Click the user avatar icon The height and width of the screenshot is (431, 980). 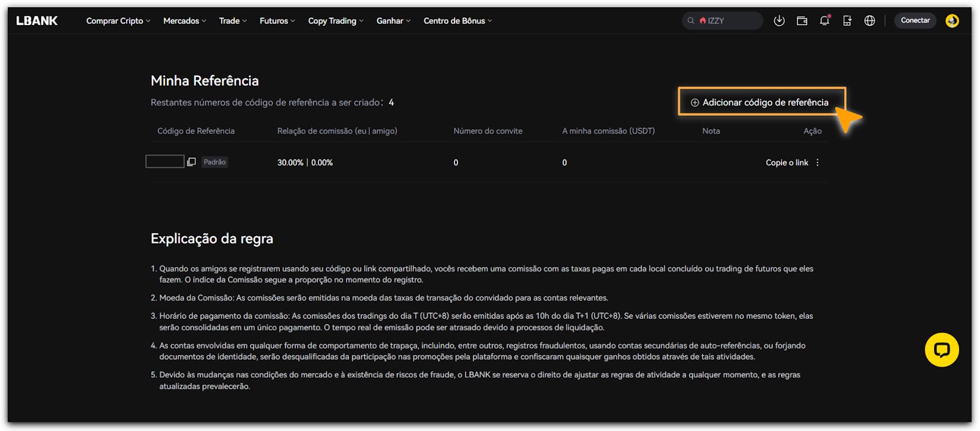(x=952, y=21)
